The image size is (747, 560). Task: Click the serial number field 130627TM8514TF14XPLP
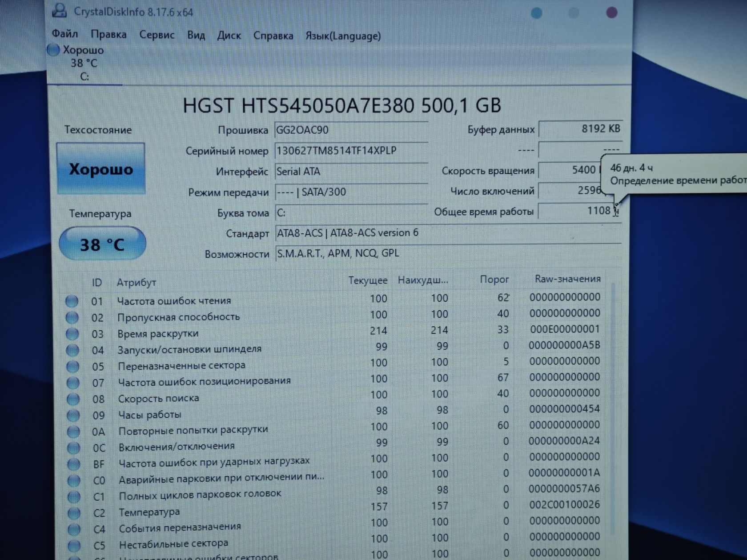351,151
